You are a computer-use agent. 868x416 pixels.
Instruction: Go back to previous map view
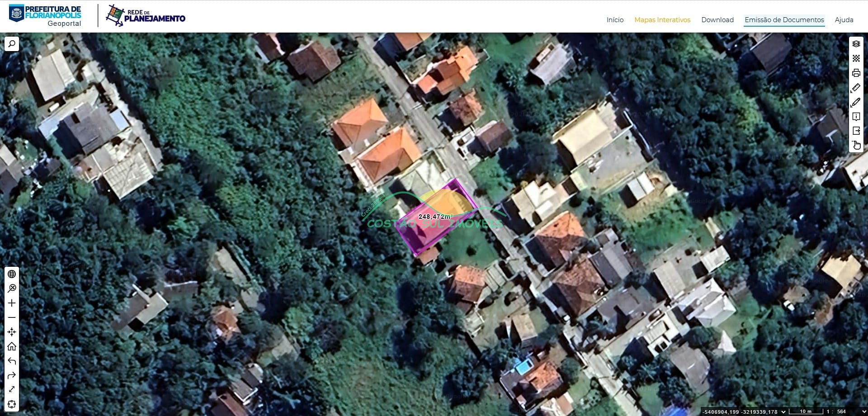point(12,361)
